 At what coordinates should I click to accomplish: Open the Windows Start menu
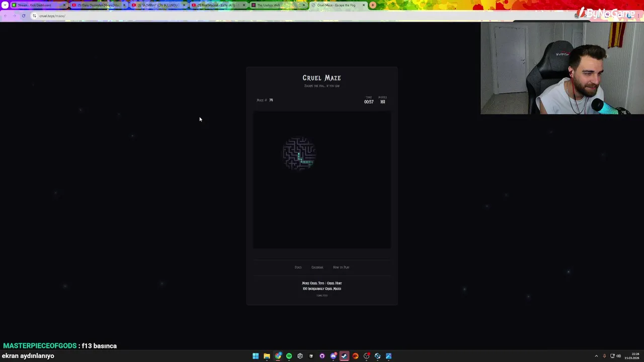click(x=256, y=356)
